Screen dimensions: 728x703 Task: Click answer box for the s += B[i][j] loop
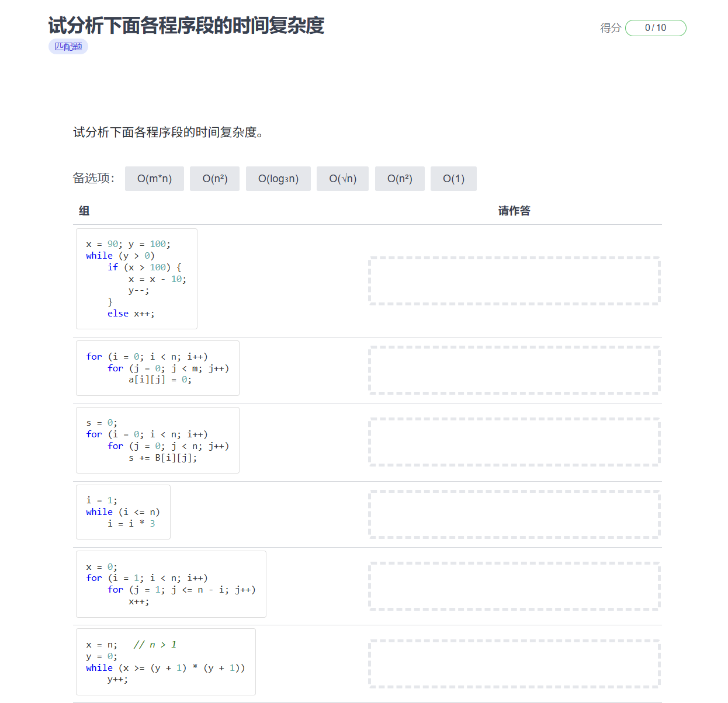pos(514,442)
